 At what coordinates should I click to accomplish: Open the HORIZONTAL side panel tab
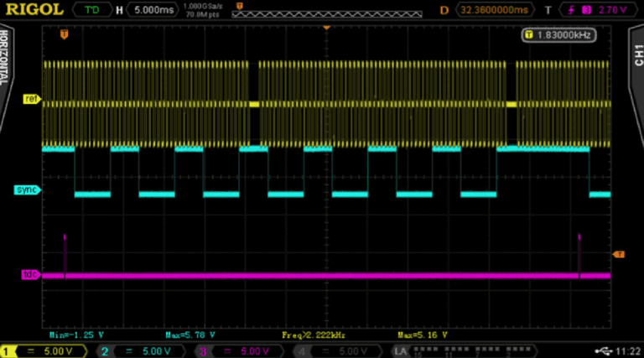tap(5, 58)
